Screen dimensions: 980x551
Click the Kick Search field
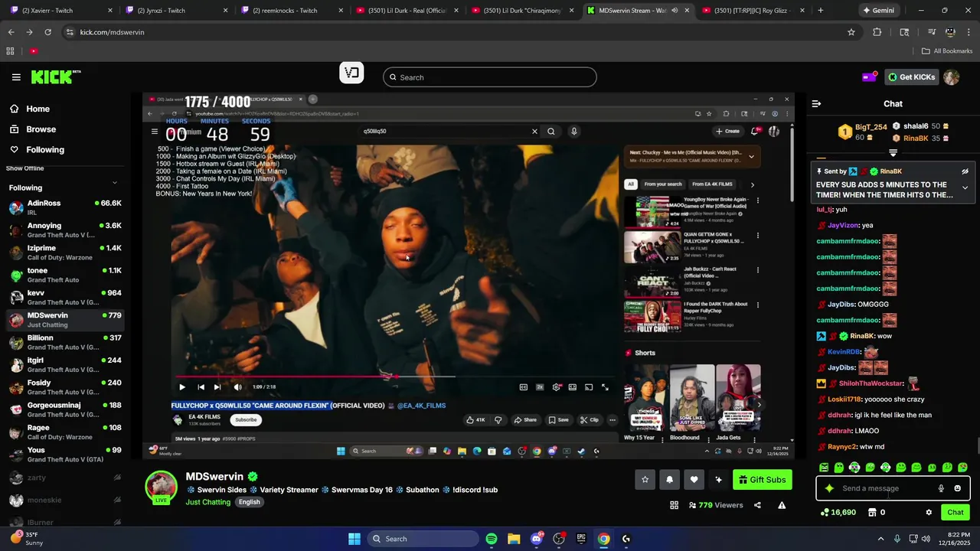489,77
